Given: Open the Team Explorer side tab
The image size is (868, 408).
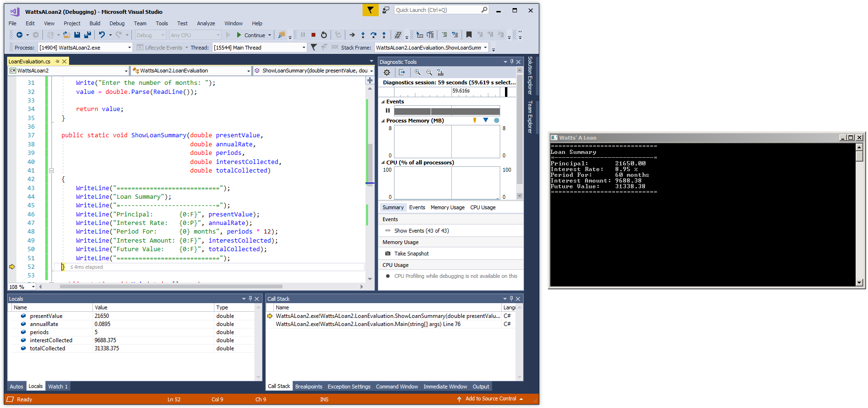Looking at the screenshot, I should coord(530,117).
